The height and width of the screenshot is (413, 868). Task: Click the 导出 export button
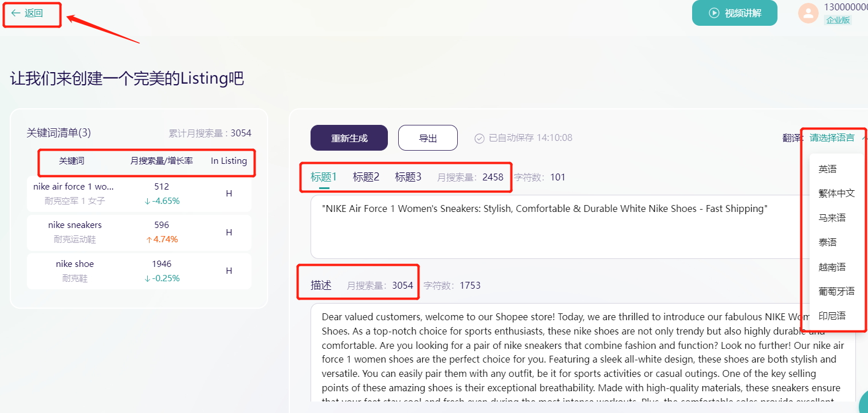pos(428,138)
